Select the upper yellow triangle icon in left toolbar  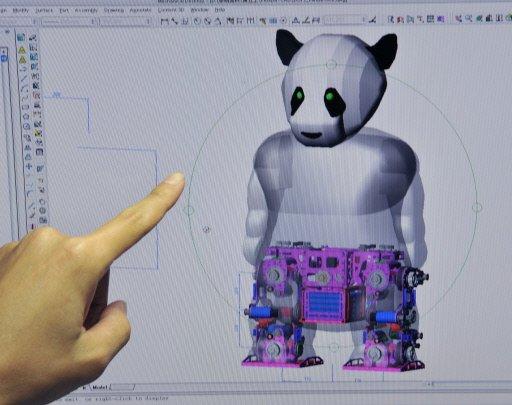(x=22, y=50)
